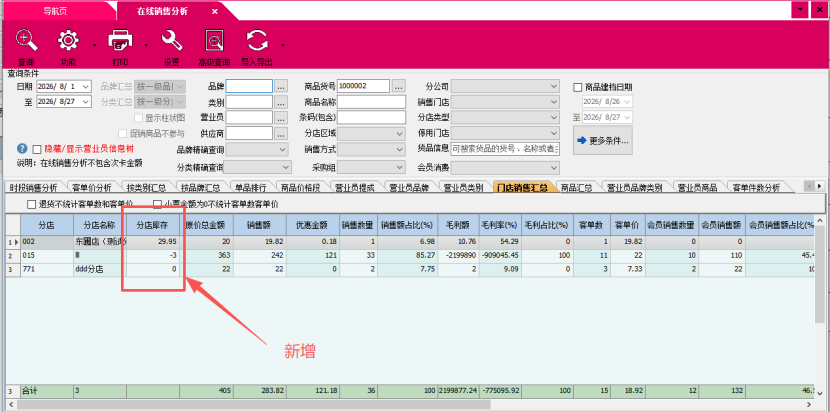Expand the 销售方式 dropdown
This screenshot has height=412, width=830.
400,150
